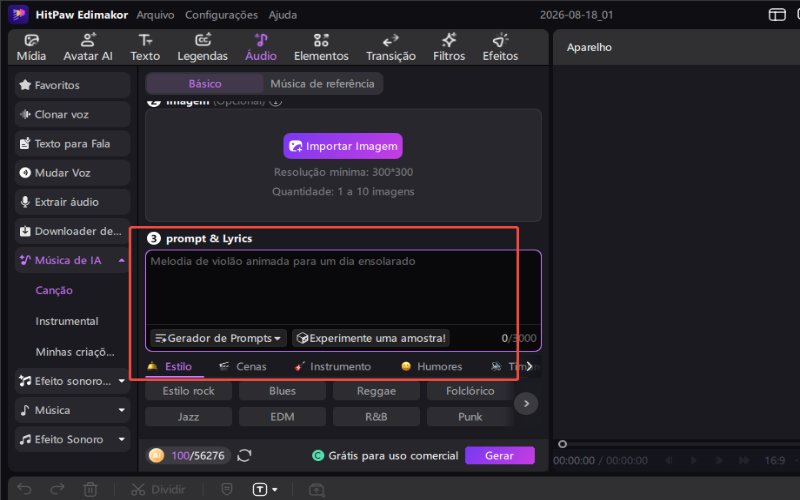Viewport: 800px width, 500px height.
Task: Choose the R&B genre
Action: coord(376,417)
